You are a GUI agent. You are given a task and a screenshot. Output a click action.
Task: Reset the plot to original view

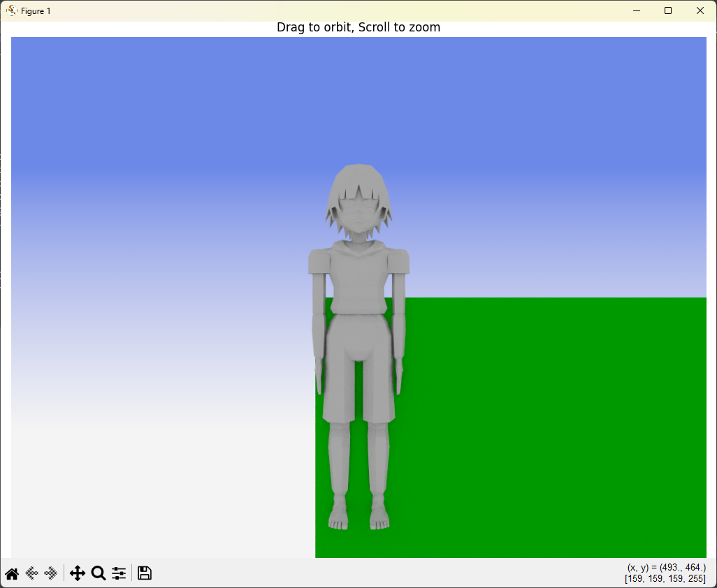point(12,573)
